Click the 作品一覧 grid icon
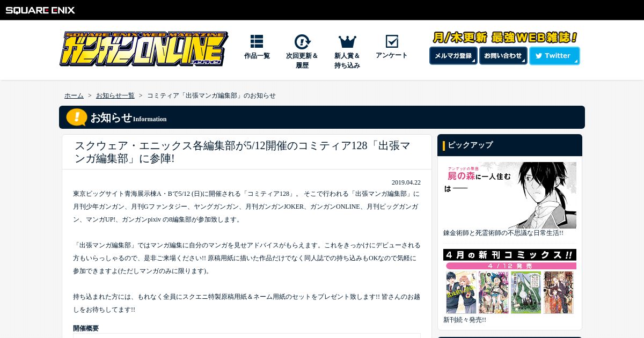 pyautogui.click(x=257, y=41)
